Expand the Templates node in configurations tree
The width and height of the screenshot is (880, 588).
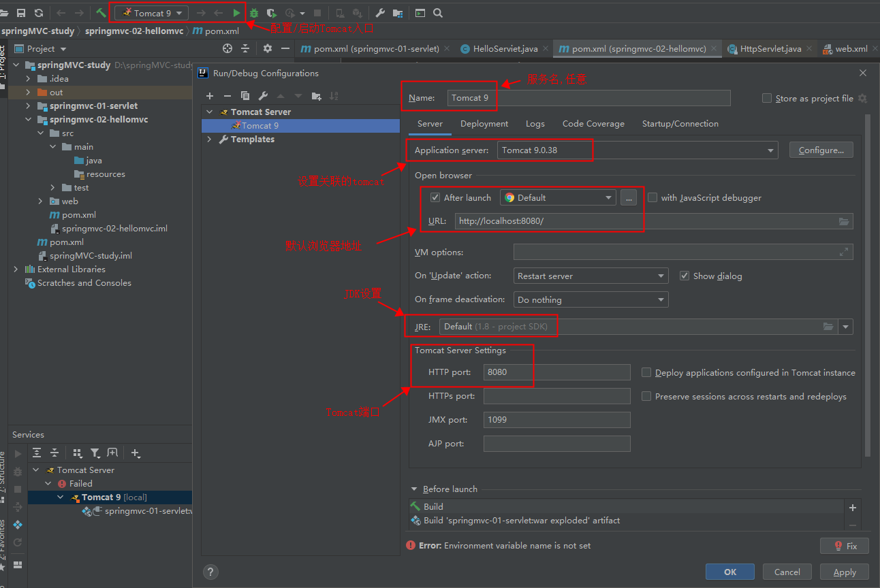pyautogui.click(x=210, y=140)
